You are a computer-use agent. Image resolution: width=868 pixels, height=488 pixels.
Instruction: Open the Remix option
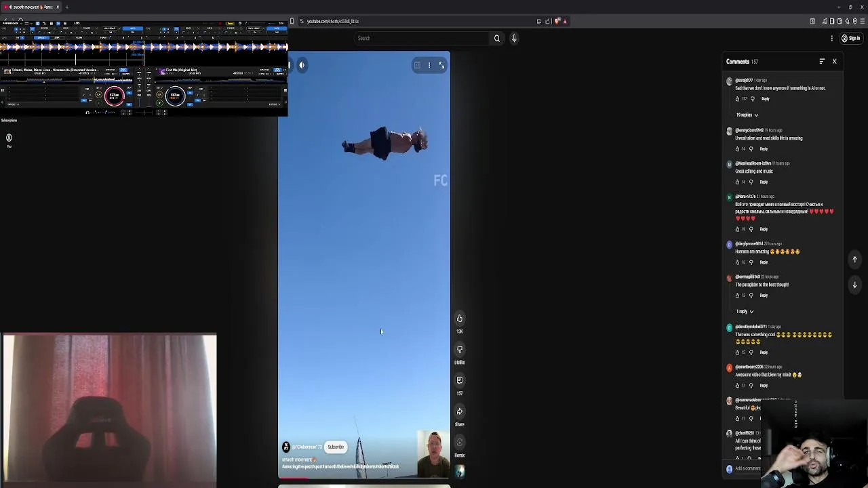[459, 443]
